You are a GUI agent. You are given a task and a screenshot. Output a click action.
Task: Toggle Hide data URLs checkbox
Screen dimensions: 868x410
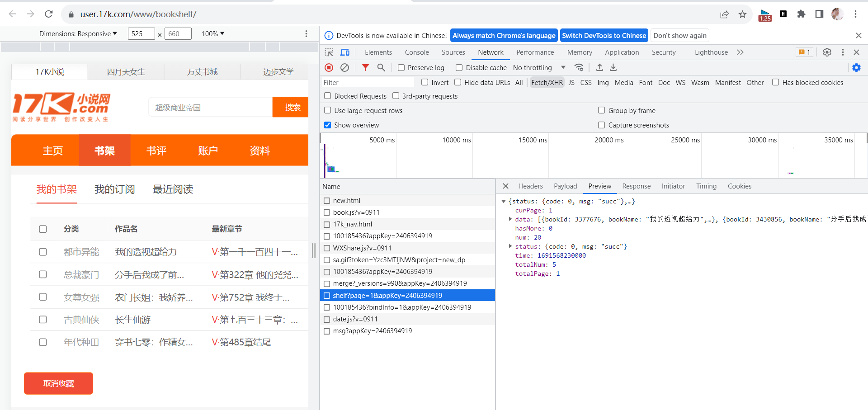point(458,82)
